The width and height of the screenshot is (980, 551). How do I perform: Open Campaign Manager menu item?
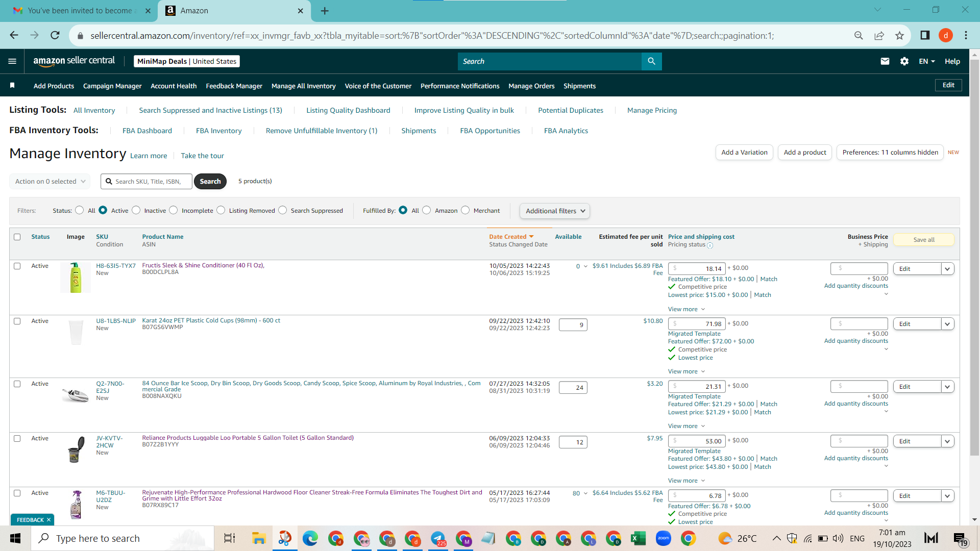[112, 86]
